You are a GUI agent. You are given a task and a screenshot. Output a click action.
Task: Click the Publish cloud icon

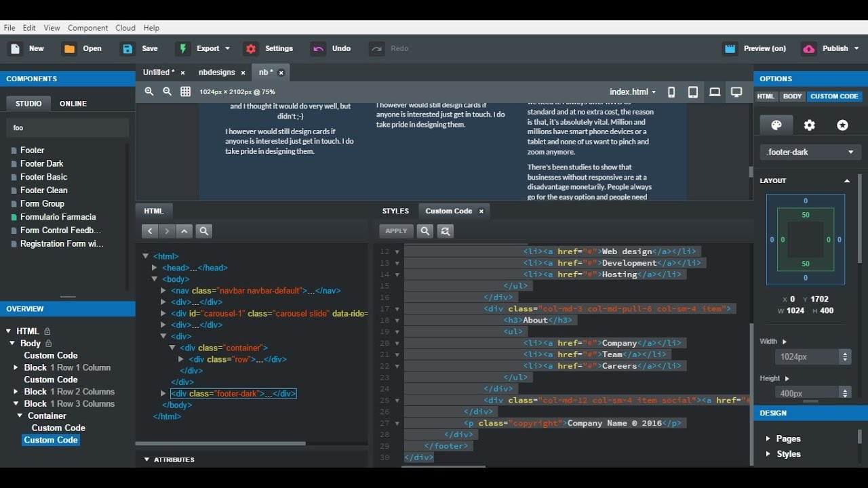808,49
